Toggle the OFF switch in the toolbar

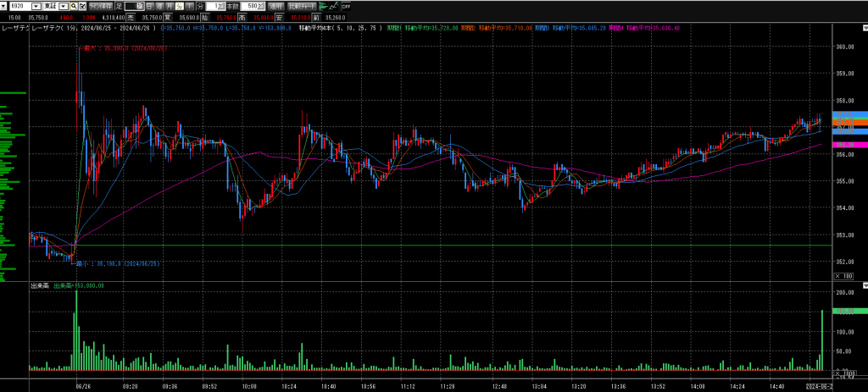coord(346,6)
